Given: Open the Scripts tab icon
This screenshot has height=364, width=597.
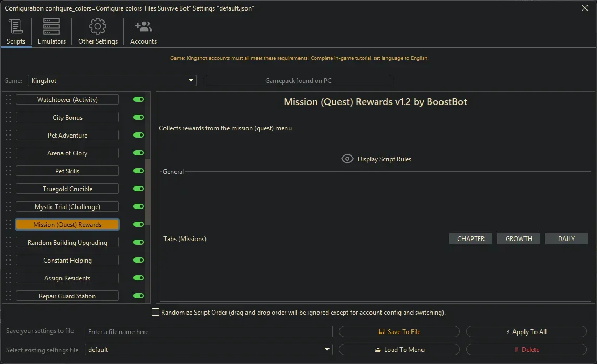Looking at the screenshot, I should [16, 26].
